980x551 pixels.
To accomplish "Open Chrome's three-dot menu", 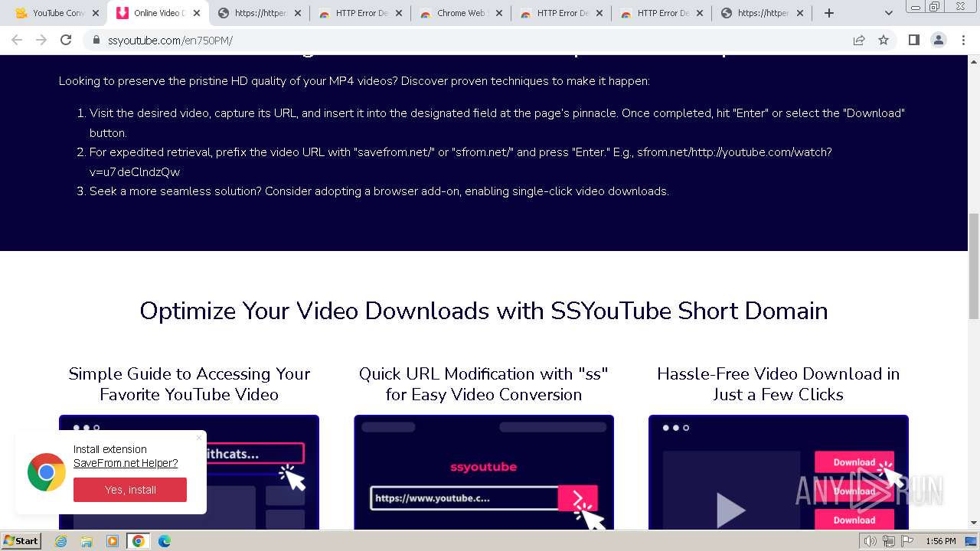I will 963,40.
